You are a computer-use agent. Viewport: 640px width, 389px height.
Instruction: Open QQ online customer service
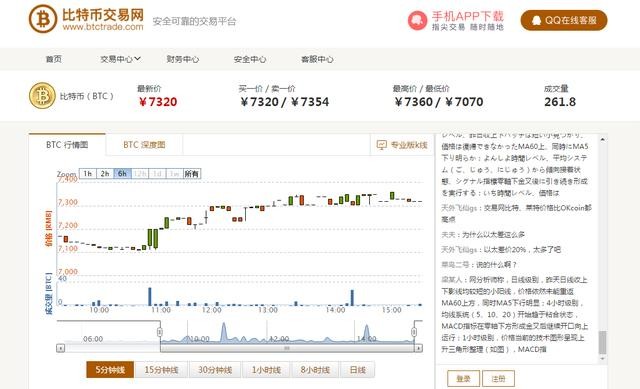pos(564,20)
